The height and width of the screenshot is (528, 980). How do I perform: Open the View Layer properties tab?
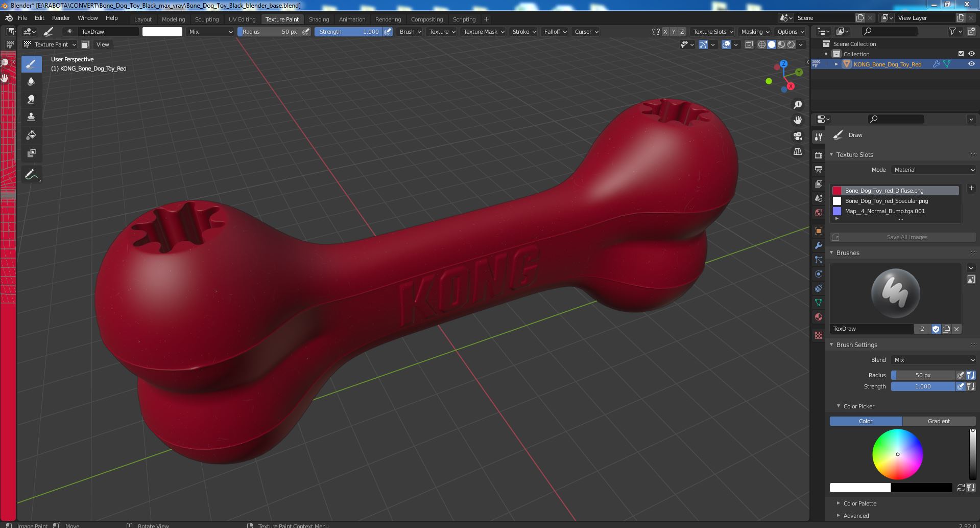pos(819,183)
